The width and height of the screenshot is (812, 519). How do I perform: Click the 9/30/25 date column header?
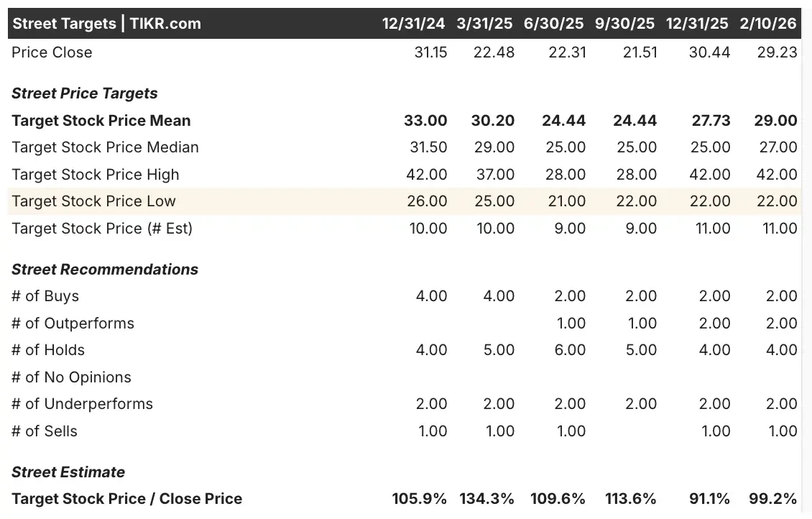tap(625, 23)
